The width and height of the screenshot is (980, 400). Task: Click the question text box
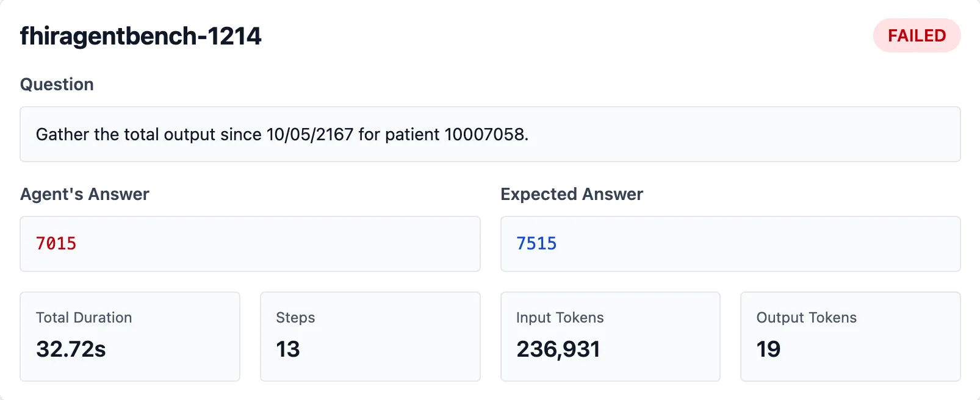(490, 134)
